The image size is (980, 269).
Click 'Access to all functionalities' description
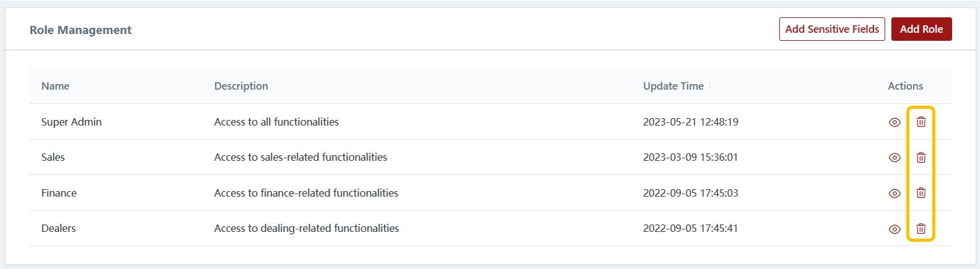[x=276, y=122]
